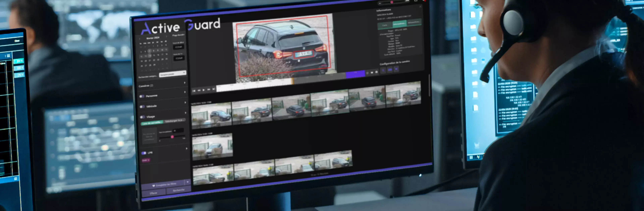Click the rewind playback icon
Viewport: 644px width, 211px height.
pos(199,90)
